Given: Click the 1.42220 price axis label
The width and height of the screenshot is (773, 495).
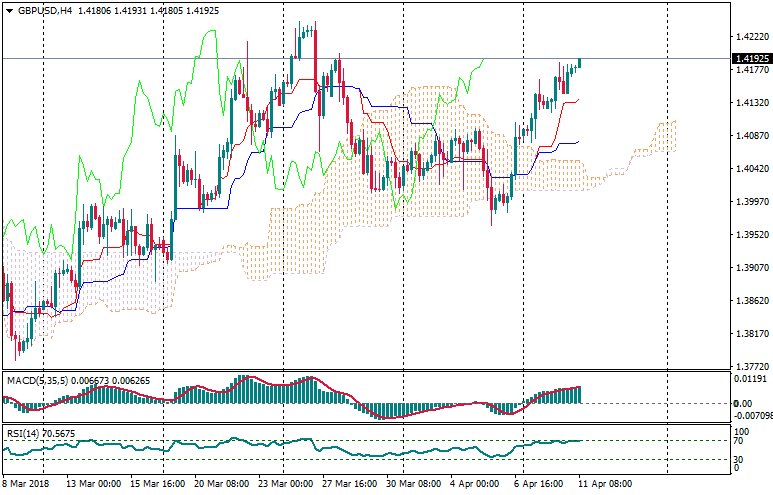Looking at the screenshot, I should 750,37.
